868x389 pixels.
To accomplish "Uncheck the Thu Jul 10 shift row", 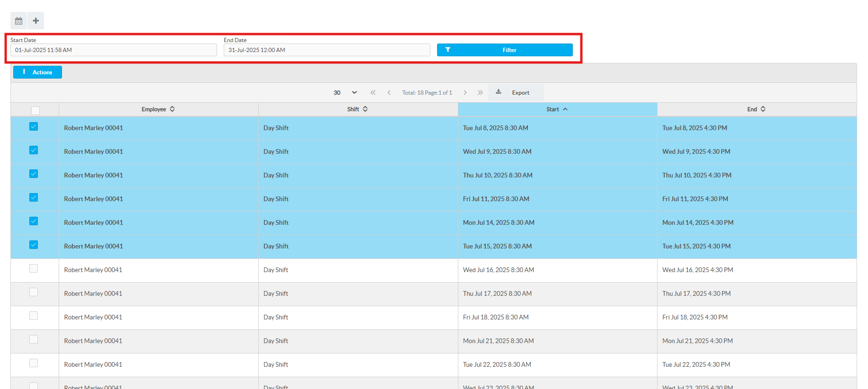I will [34, 174].
